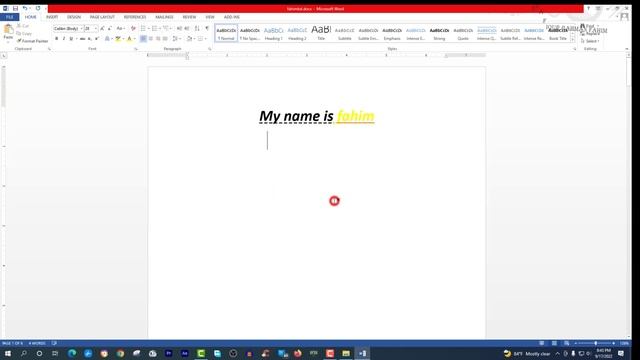640x360 pixels.
Task: Switch to the REVIEW tab
Action: (189, 17)
